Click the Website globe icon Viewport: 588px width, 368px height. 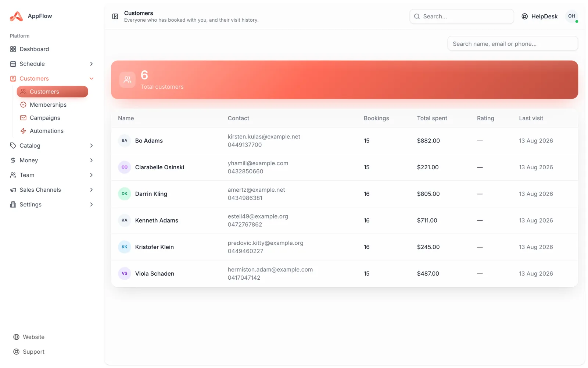(x=16, y=337)
